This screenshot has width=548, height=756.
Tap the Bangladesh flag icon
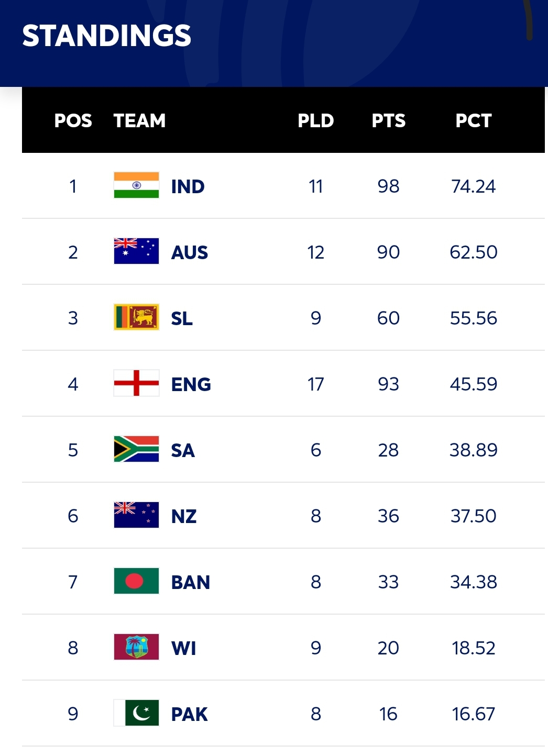click(x=136, y=581)
